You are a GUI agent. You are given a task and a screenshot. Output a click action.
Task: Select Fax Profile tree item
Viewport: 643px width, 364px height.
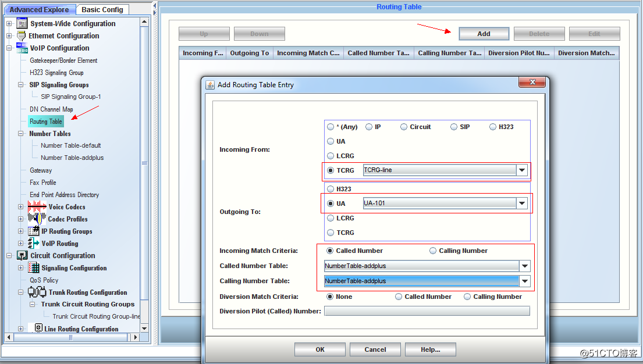[42, 183]
